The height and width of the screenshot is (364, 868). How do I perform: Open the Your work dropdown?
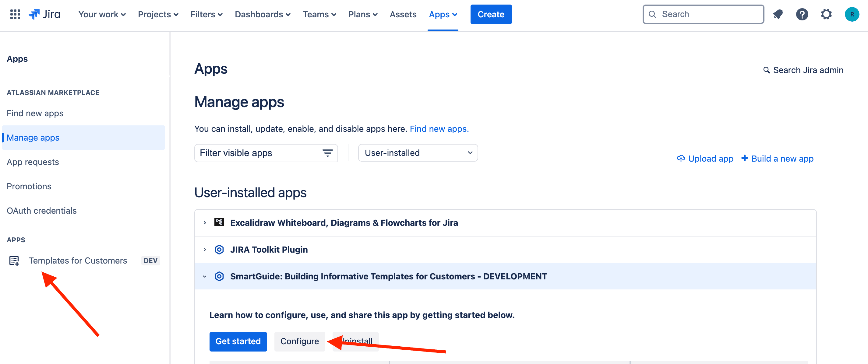point(102,14)
